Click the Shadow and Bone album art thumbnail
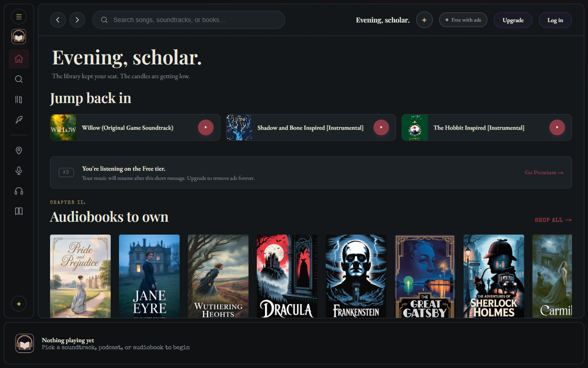Screen dimensions: 588x368 click(239, 127)
